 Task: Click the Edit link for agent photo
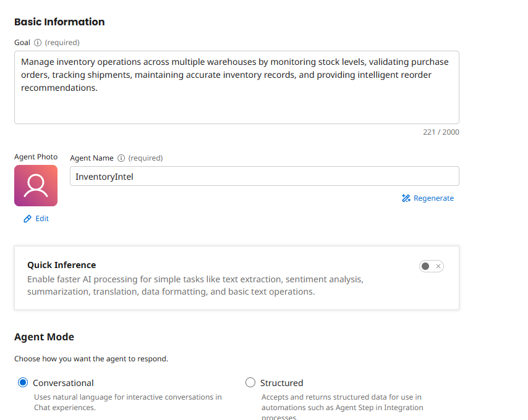click(42, 219)
